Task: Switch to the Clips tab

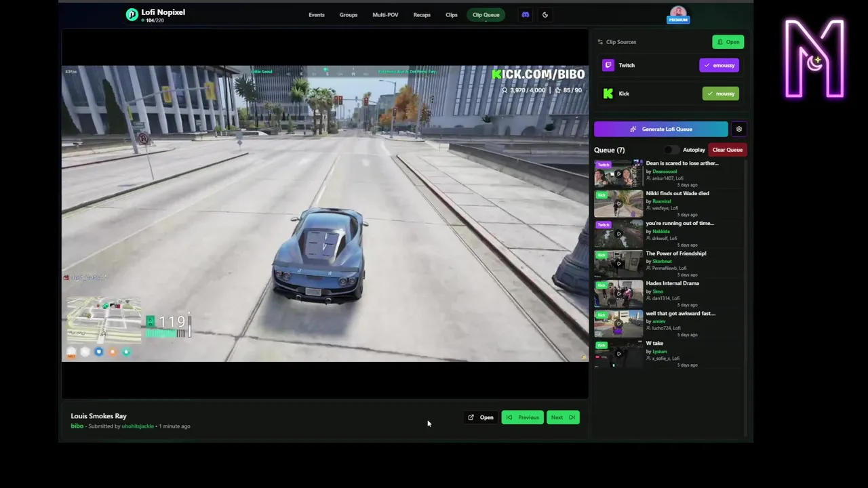Action: point(452,15)
